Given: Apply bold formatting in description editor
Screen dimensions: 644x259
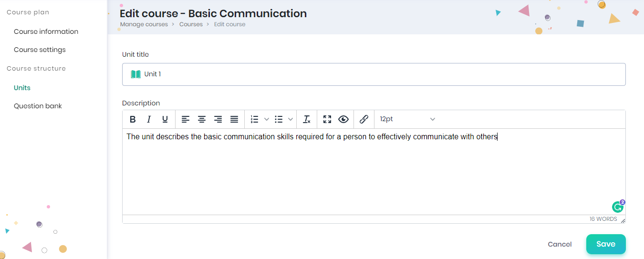Looking at the screenshot, I should pyautogui.click(x=133, y=119).
